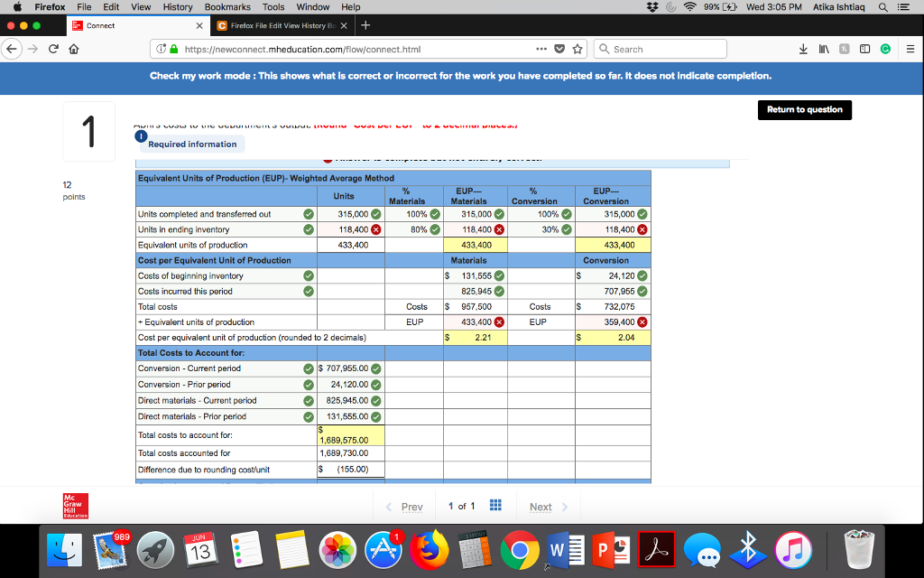Click the Next link at page bottom
The width and height of the screenshot is (924, 578).
pos(541,507)
